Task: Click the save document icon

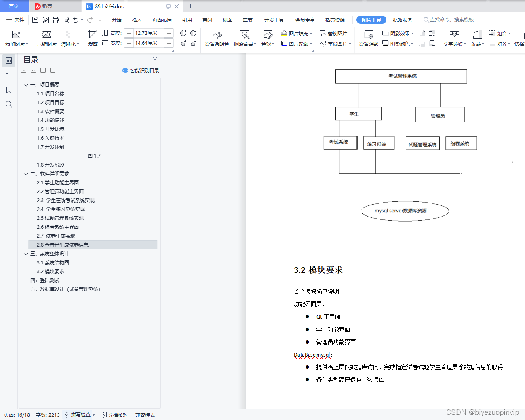Action: pos(35,20)
